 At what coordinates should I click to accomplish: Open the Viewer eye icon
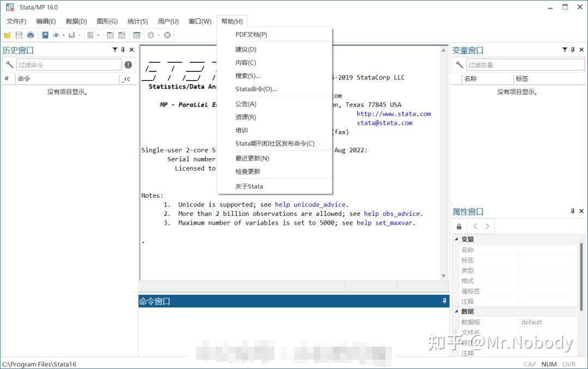click(56, 35)
